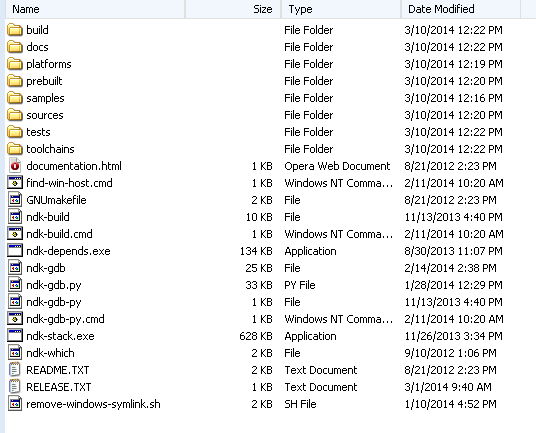Sort files by Name column header
Image resolution: width=536 pixels, height=433 pixels.
pos(95,9)
